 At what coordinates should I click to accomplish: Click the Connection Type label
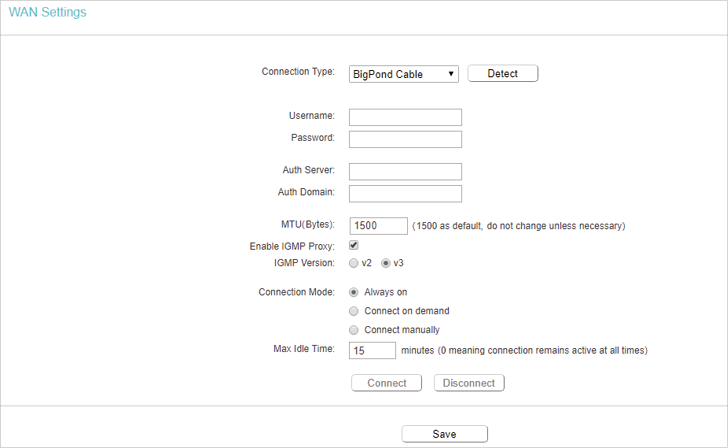click(x=298, y=71)
